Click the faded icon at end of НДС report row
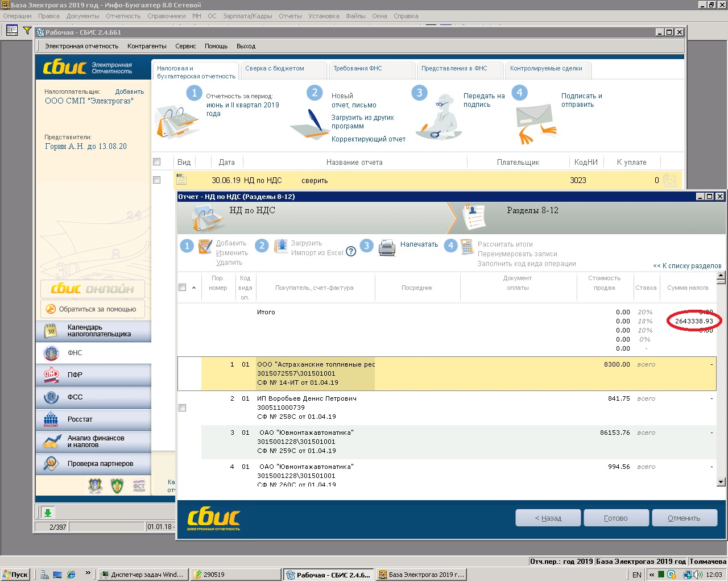728x582 pixels. coord(670,180)
